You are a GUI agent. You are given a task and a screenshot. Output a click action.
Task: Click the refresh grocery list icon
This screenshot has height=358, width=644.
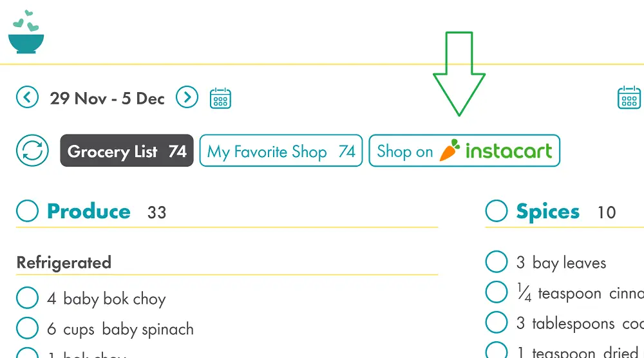32,150
